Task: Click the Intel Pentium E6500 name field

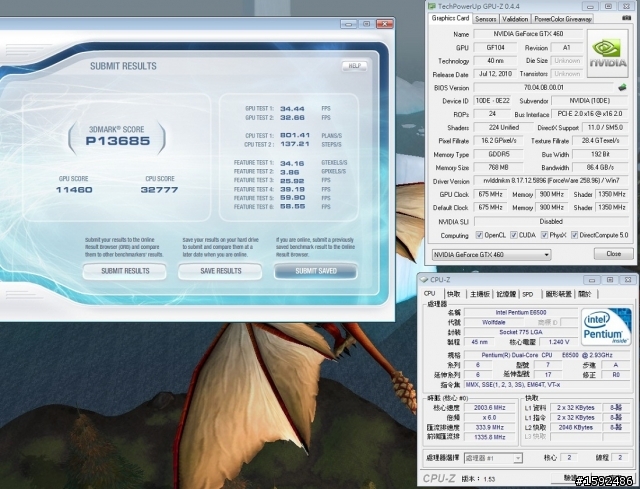Action: [521, 313]
